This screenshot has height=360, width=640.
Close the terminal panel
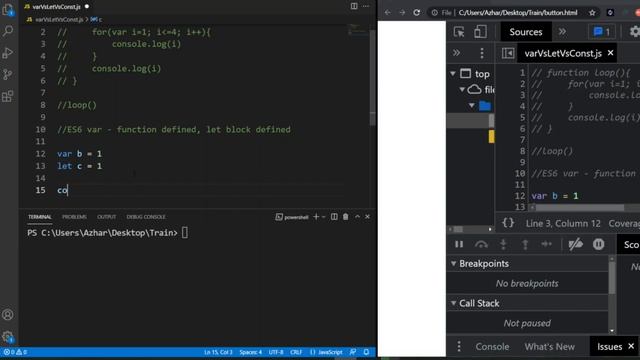(367, 217)
